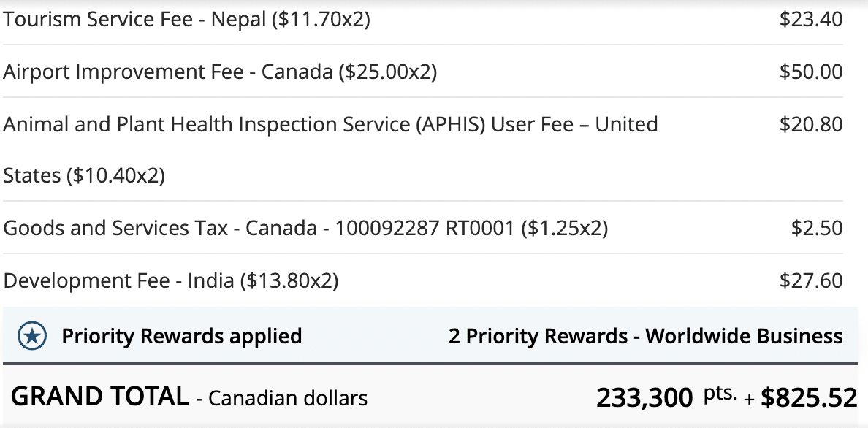Click the States ($10.40x2) continuation line
868x428 pixels.
pos(84,176)
